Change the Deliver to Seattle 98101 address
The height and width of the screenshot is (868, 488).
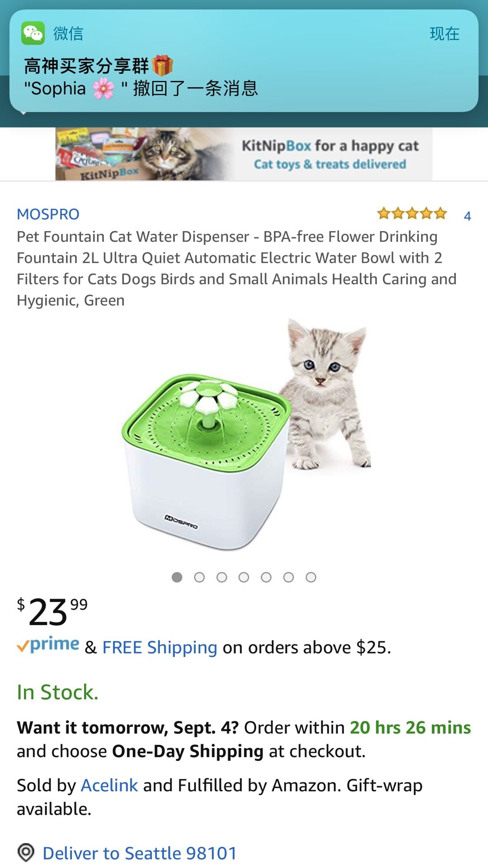pyautogui.click(x=140, y=853)
